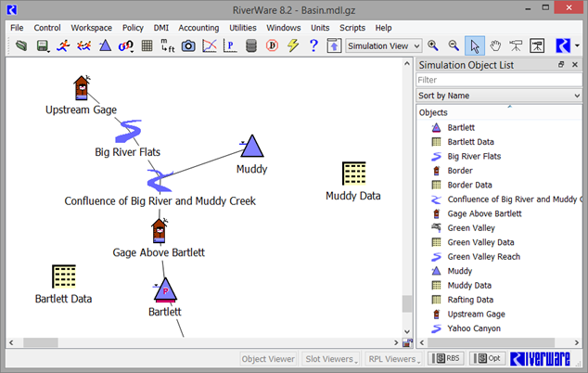
Task: Select the Gage Above Bartlett workspace icon
Action: 160,231
